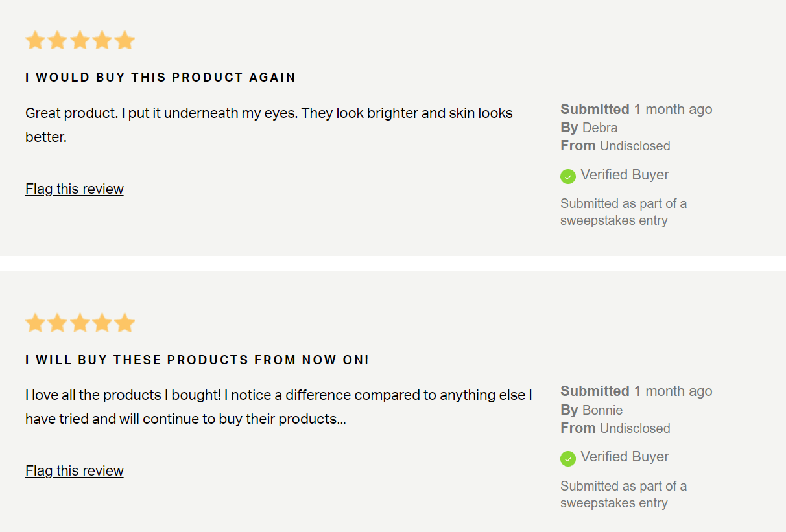The image size is (786, 532).
Task: Click the fifth star in Debra's review rating
Action: pyautogui.click(x=125, y=41)
